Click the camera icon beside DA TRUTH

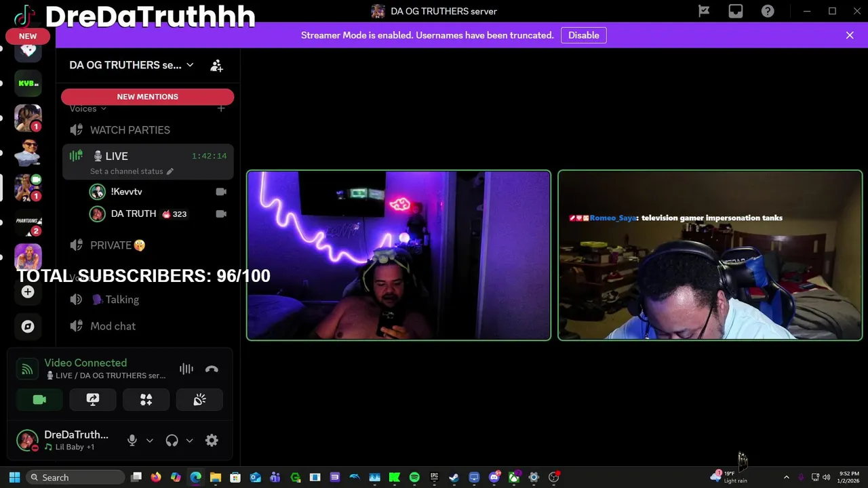pos(221,213)
